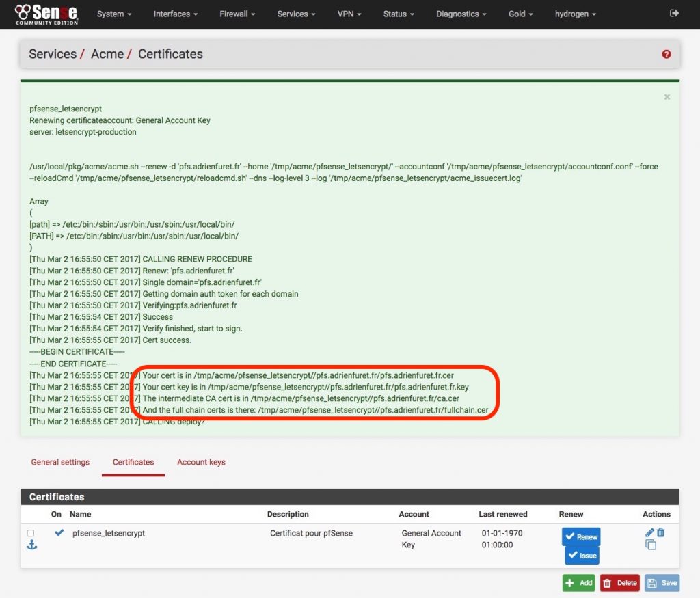Click the Description column header
This screenshot has width=700, height=598.
click(288, 514)
